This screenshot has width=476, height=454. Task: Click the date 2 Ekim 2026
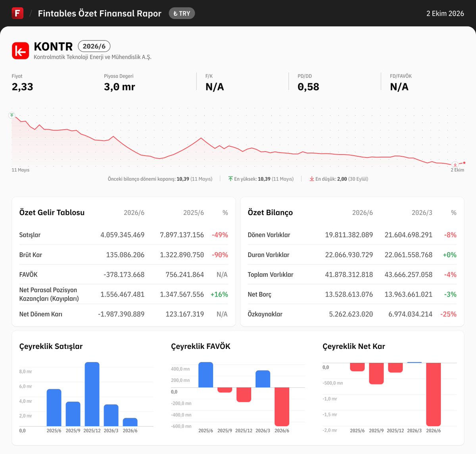(x=445, y=13)
